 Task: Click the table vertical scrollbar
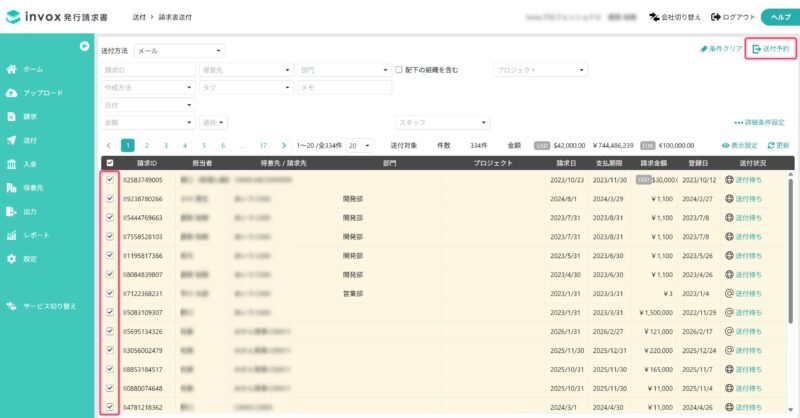[x=791, y=250]
